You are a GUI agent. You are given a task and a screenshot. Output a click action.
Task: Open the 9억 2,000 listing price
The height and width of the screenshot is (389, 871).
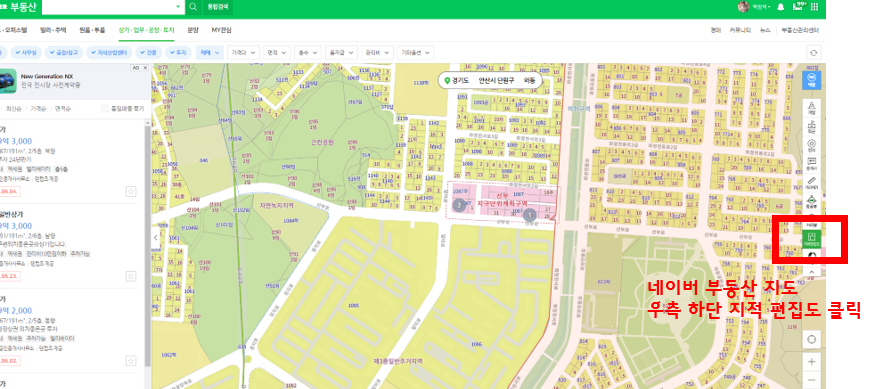point(16,311)
